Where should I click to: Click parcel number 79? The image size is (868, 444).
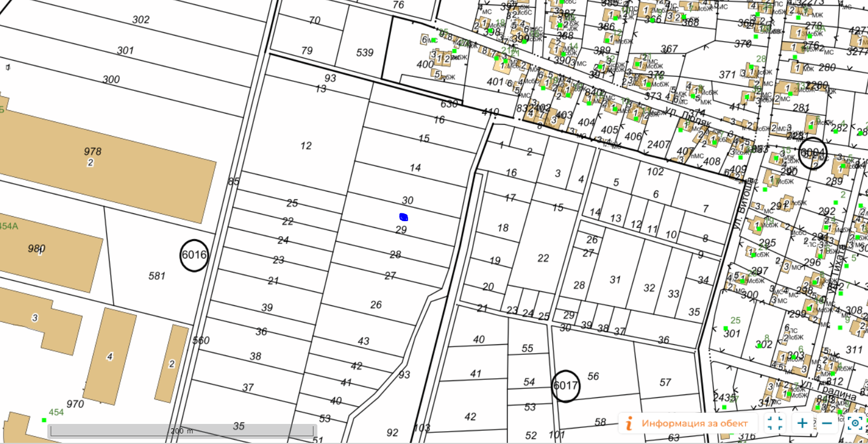point(307,50)
